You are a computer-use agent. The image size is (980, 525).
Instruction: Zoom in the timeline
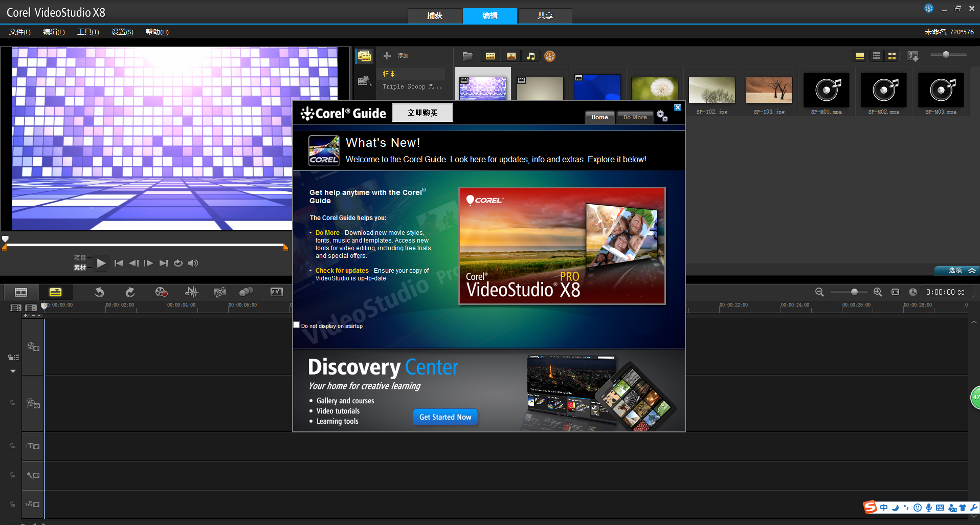click(878, 292)
